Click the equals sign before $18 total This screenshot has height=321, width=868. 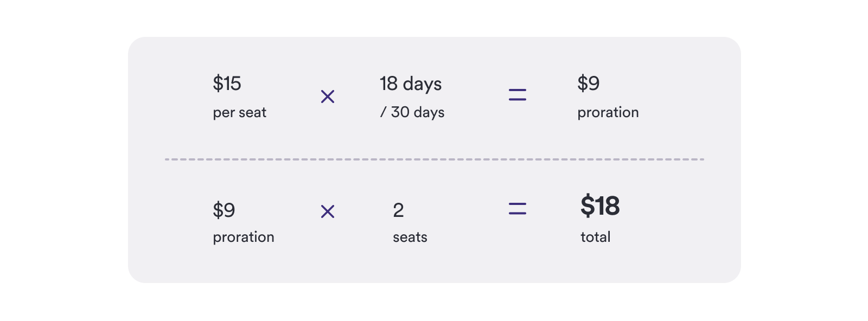tap(518, 209)
